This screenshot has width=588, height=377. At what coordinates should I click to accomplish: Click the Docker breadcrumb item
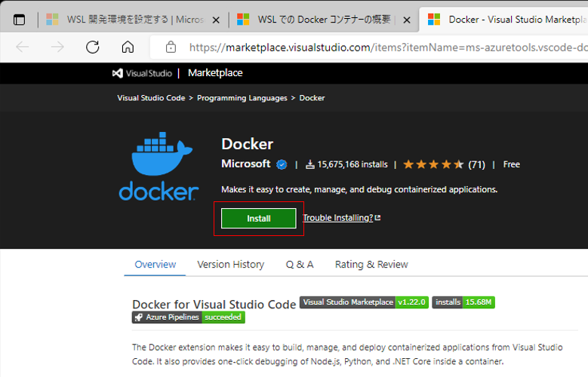coord(312,98)
